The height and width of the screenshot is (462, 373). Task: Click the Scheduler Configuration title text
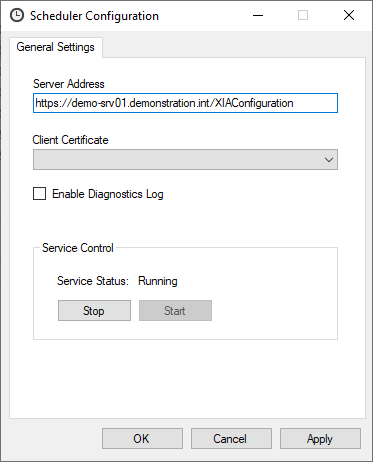[94, 16]
